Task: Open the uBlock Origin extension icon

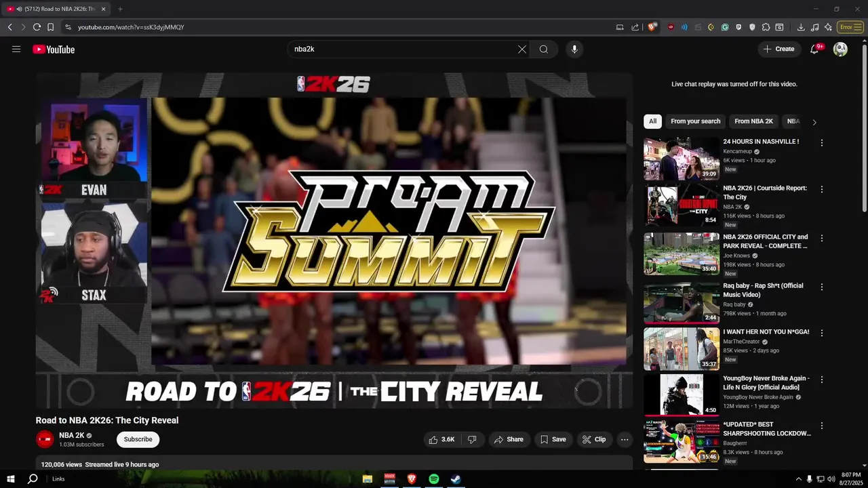Action: pyautogui.click(x=671, y=27)
